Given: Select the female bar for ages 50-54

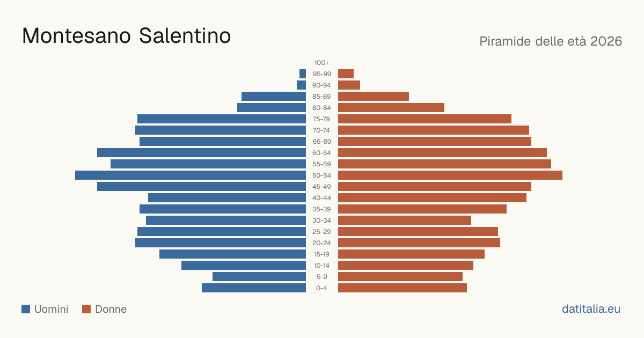Looking at the screenshot, I should click(x=450, y=175).
